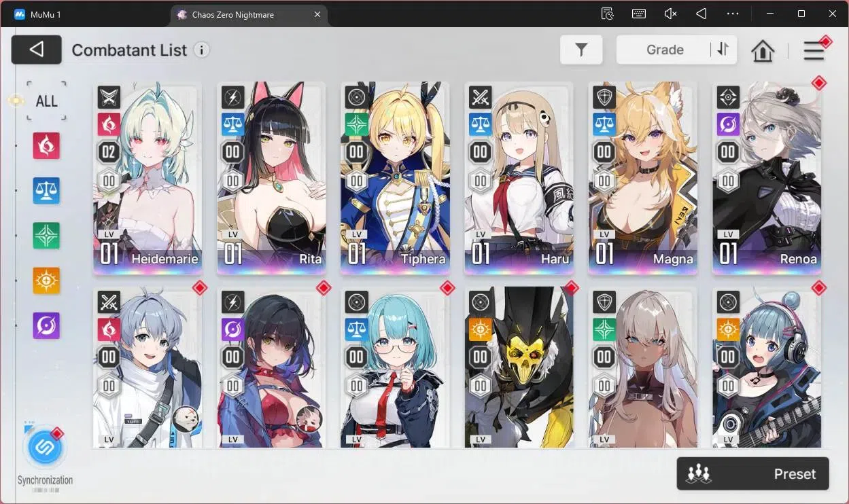Screen dimensions: 849x504
Task: Select Rita's combatant card
Action: pyautogui.click(x=271, y=178)
